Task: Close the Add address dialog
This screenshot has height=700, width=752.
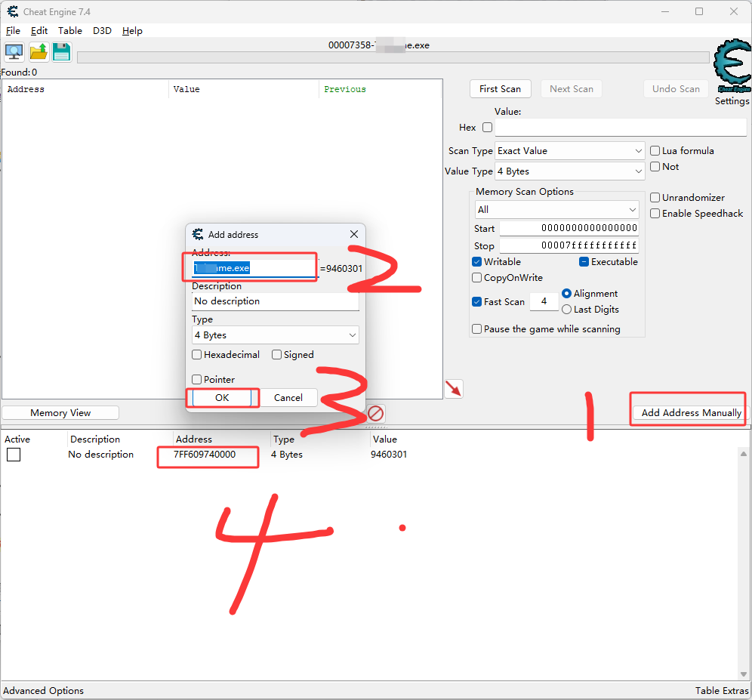Action: tap(354, 234)
